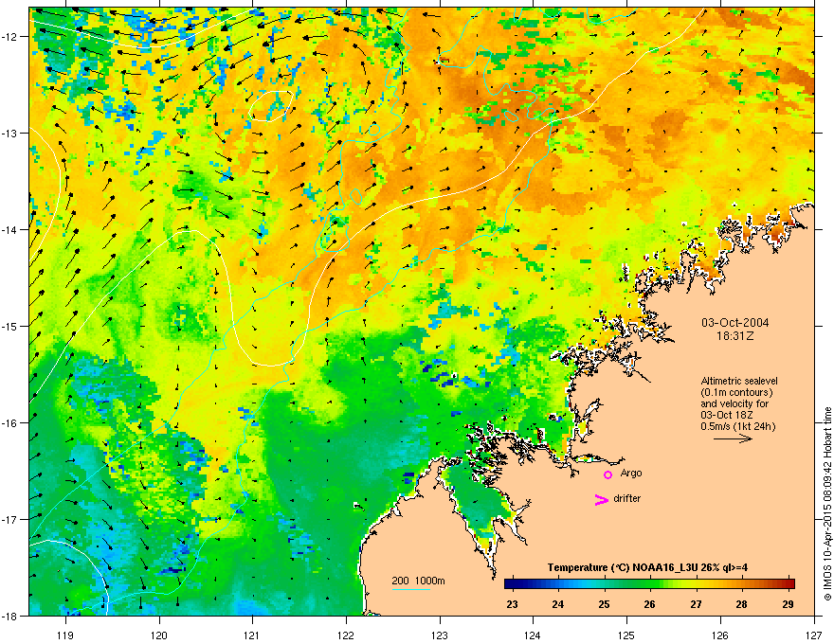
Task: Click the date text 03-Oct-2004
Action: coord(735,323)
